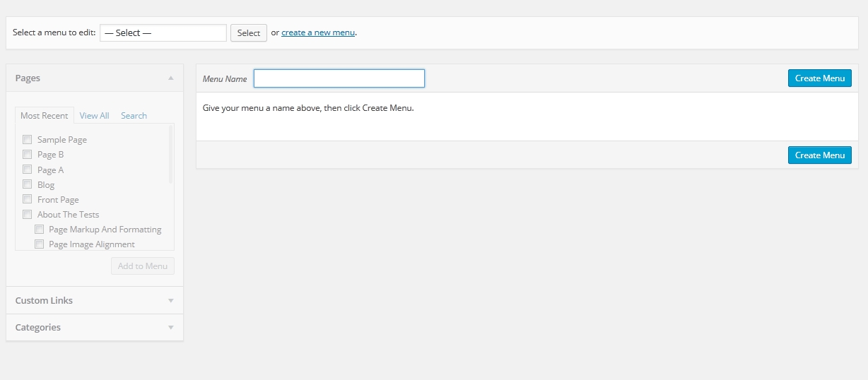
Task: Check the Front Page checkbox
Action: coord(28,199)
